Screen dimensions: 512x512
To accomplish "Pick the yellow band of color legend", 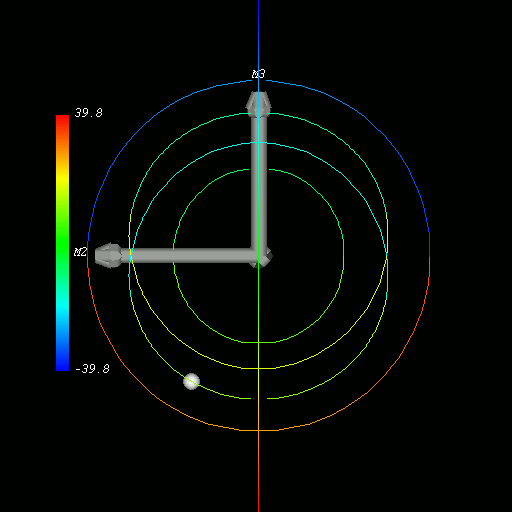I will 62,180.
